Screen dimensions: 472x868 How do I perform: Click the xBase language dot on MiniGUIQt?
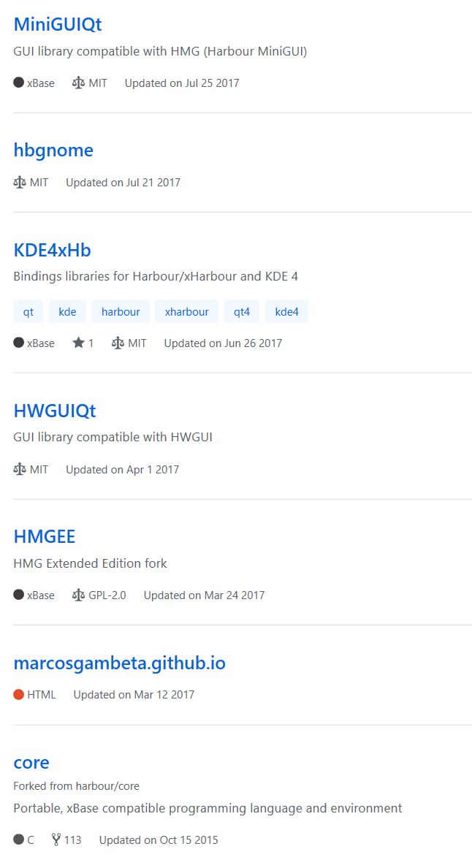tap(19, 83)
